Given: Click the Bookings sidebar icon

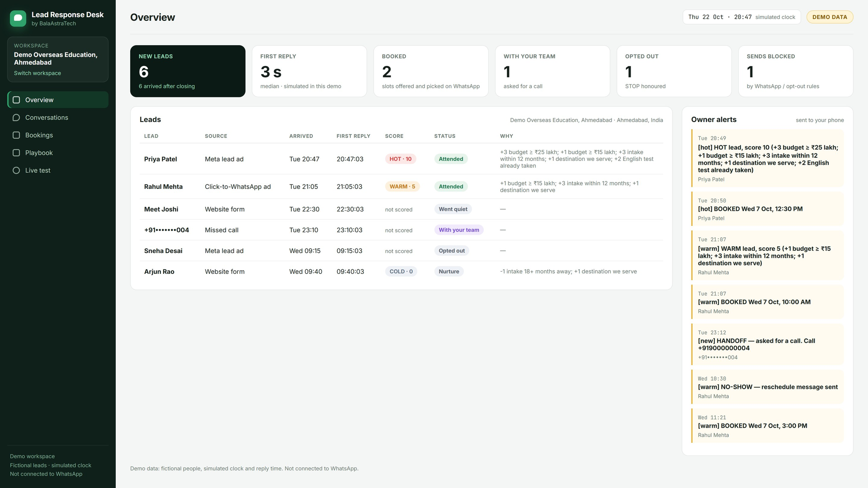Looking at the screenshot, I should tap(16, 135).
